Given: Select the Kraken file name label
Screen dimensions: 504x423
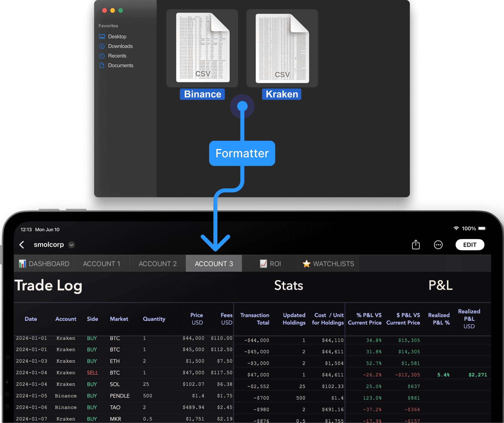Looking at the screenshot, I should (282, 94).
